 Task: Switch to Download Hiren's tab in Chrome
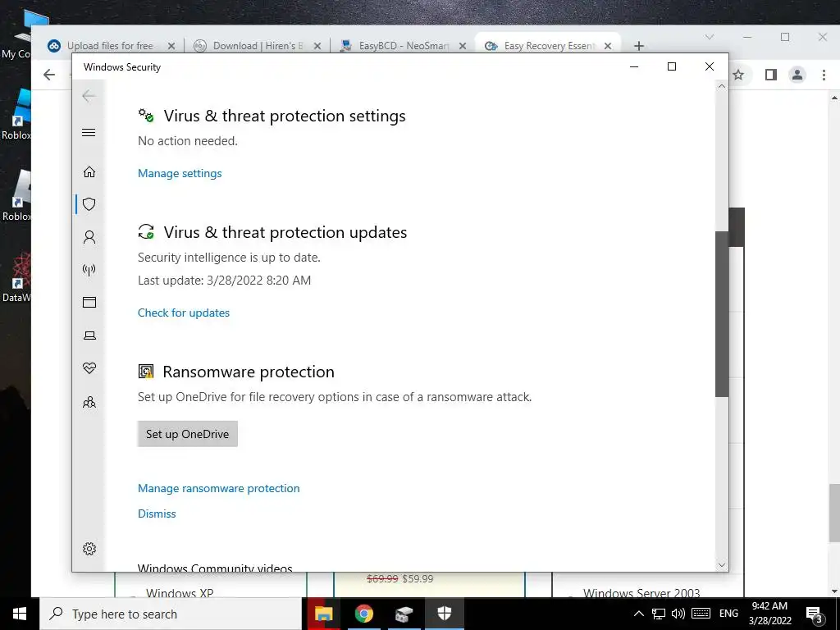pos(257,46)
